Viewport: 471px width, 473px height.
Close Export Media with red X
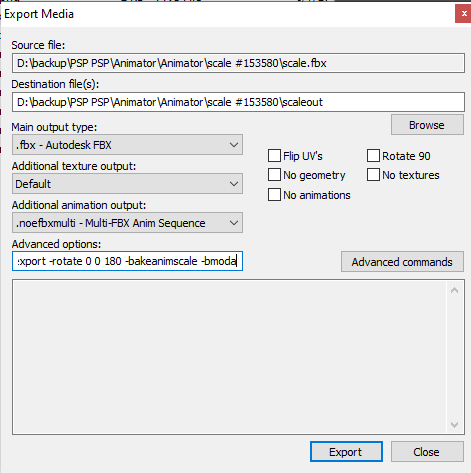[464, 14]
